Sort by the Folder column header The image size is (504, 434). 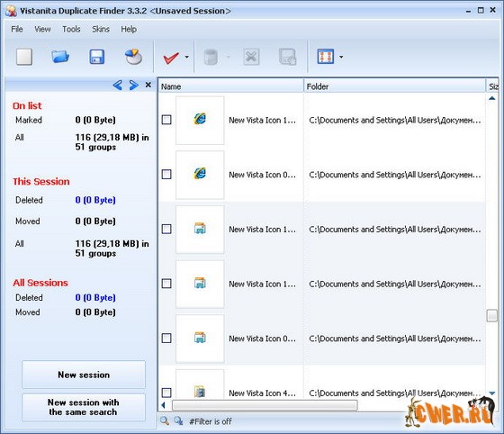[394, 86]
